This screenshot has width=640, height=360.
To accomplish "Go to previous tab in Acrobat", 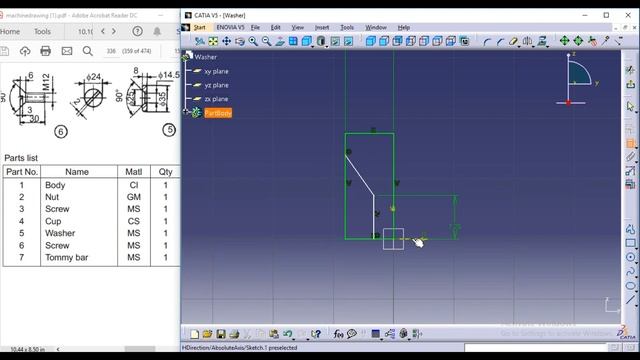I will coord(103,31).
